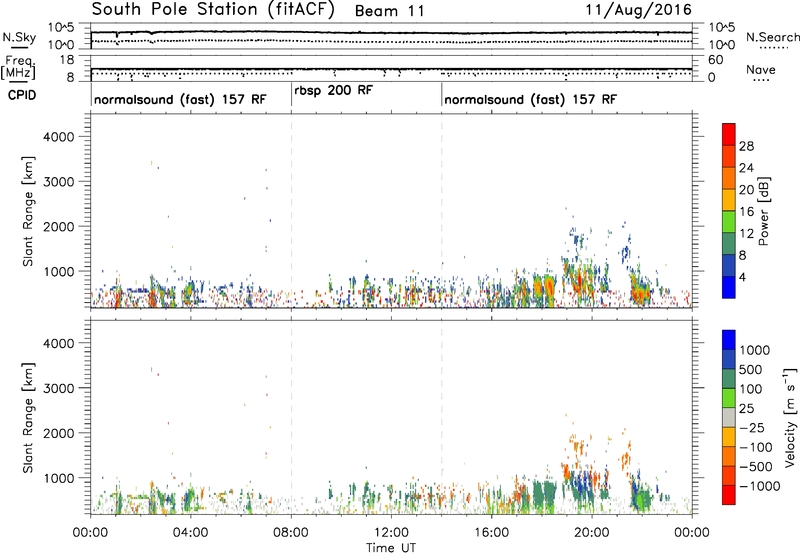Viewport: 800px width, 554px height.
Task: Click the red bottom segment of Velocity colorbar
Action: point(729,495)
